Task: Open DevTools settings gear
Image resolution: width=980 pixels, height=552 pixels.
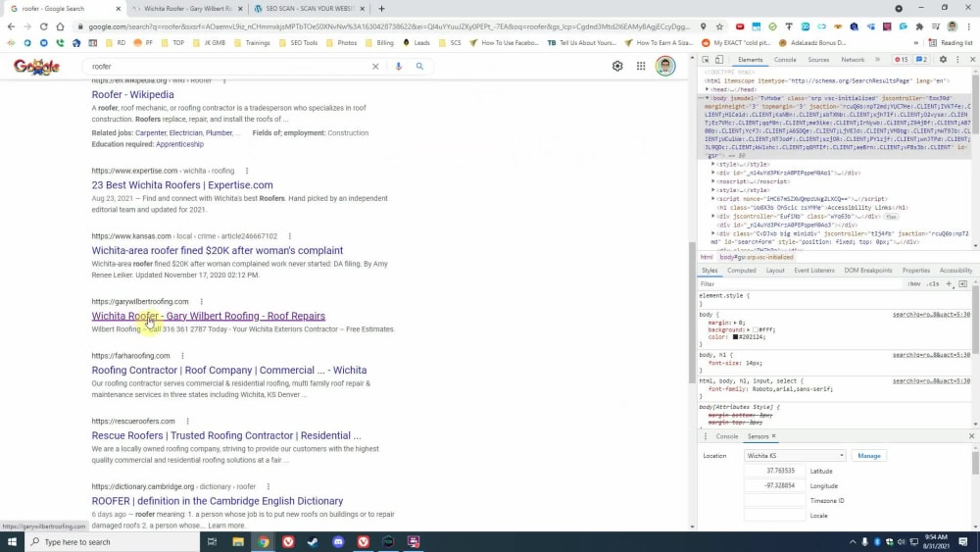Action: click(943, 60)
